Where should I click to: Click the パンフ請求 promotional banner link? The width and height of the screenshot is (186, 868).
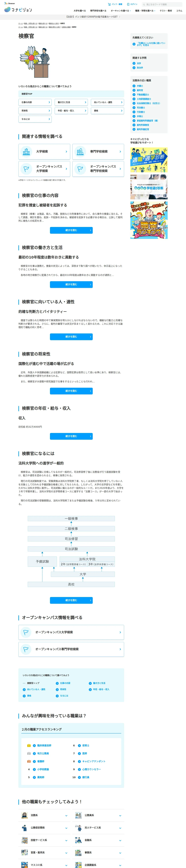[x=93, y=16]
